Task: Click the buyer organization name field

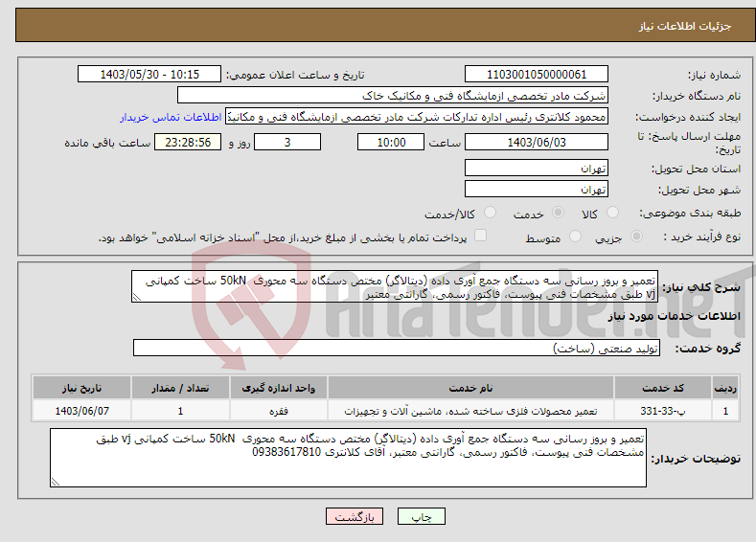Action: point(393,96)
